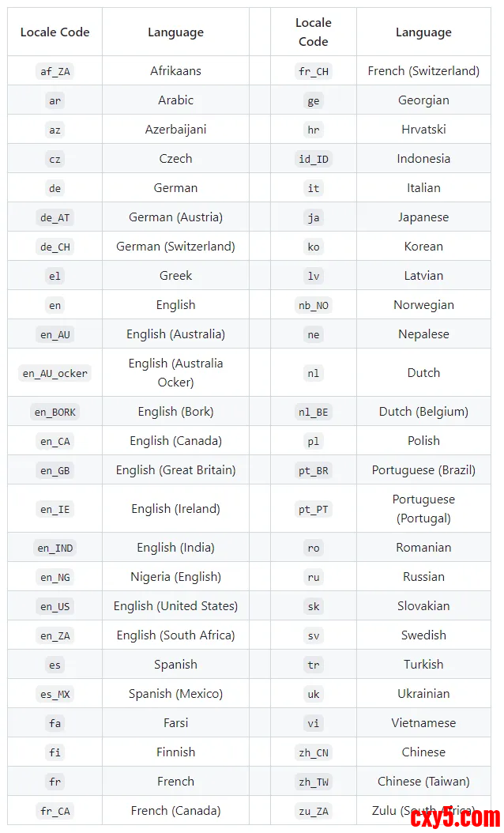Click the English (Great Britain) cell
The height and width of the screenshot is (833, 504).
coord(175,470)
